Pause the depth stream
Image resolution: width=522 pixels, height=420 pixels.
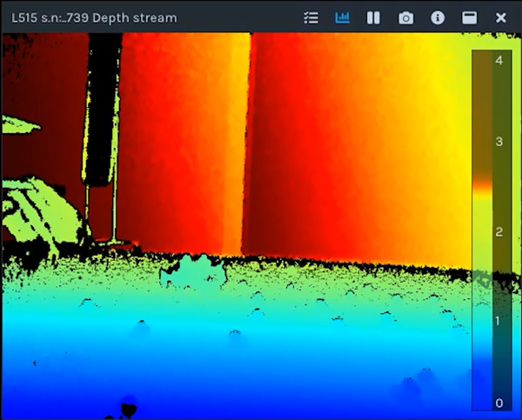tap(373, 17)
